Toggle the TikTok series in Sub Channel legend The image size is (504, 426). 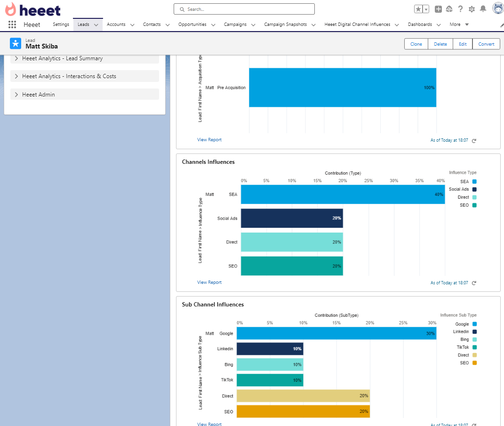[476, 347]
